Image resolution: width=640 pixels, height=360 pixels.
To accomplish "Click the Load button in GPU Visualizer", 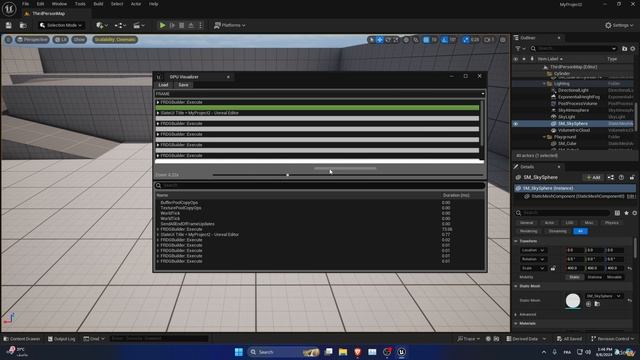I will [x=163, y=85].
